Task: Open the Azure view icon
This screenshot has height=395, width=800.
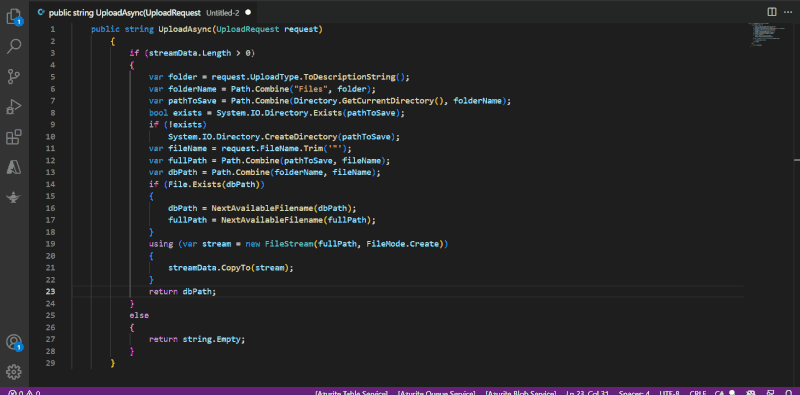Action: [14, 167]
